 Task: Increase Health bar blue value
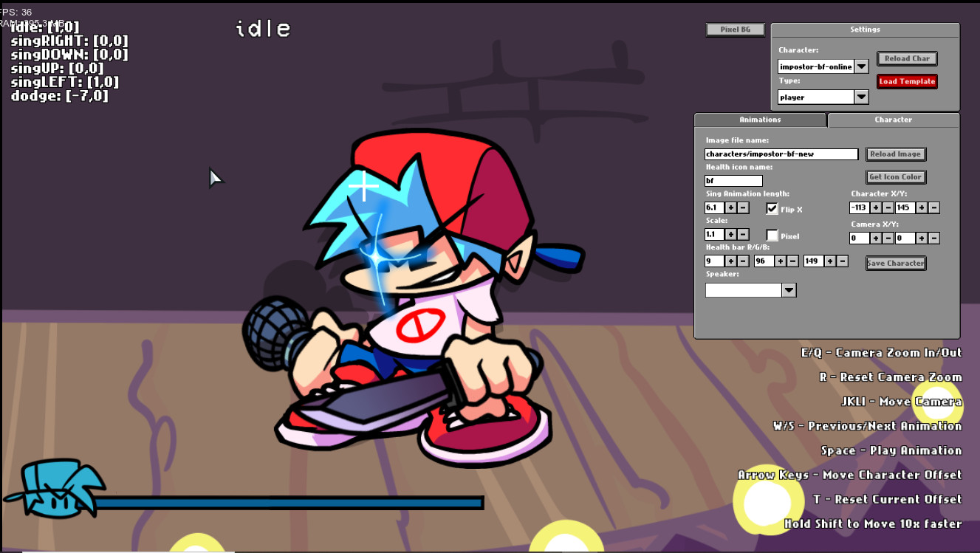pyautogui.click(x=829, y=261)
